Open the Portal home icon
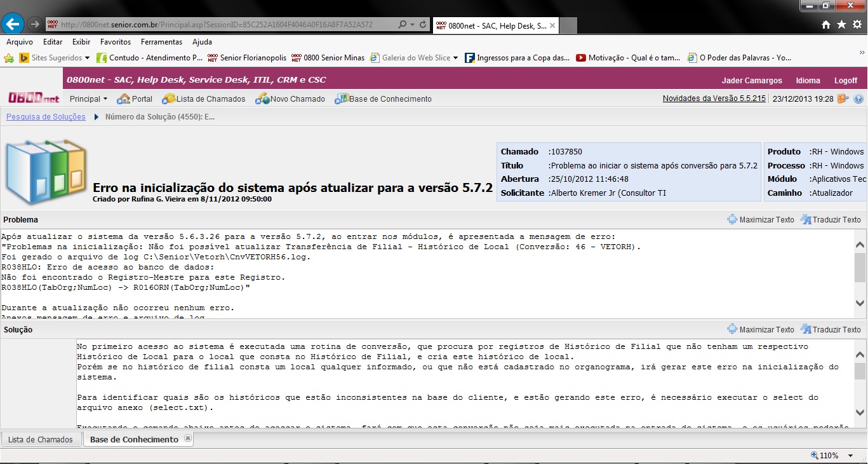 [135, 99]
